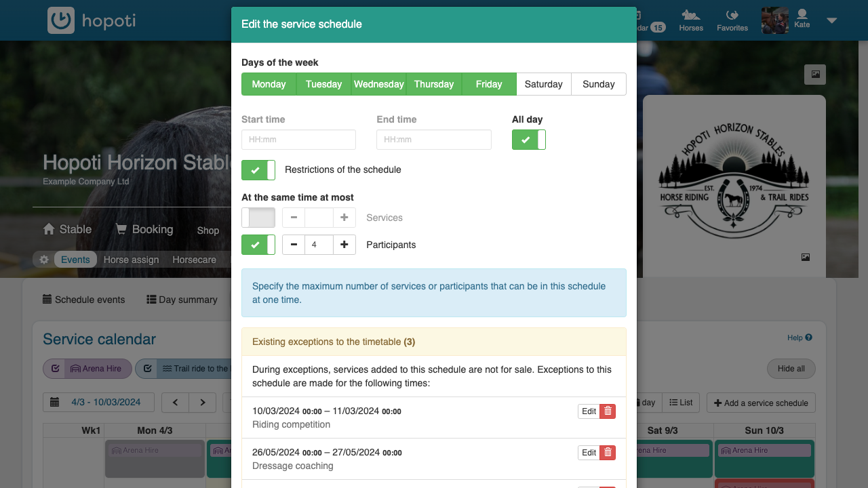Click the cover image change icon
This screenshot has width=868, height=488.
[814, 75]
